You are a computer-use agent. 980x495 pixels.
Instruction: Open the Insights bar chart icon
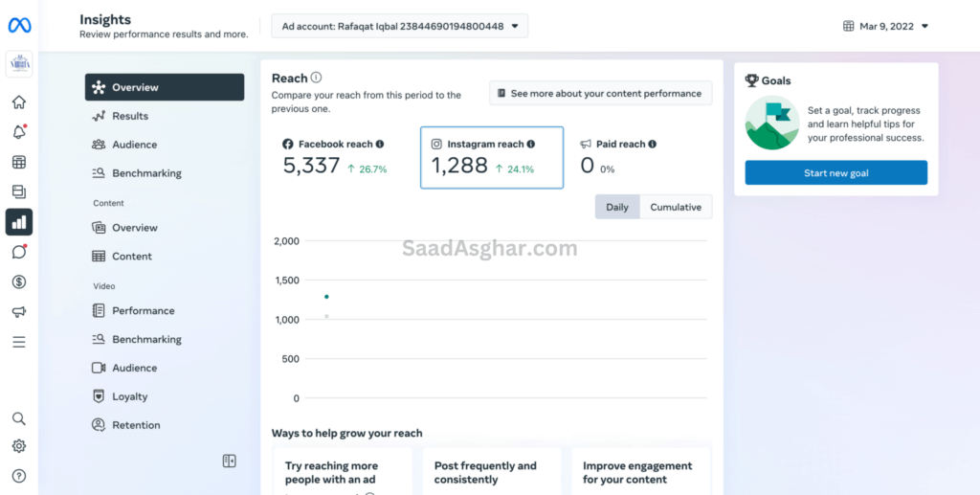[x=19, y=222]
